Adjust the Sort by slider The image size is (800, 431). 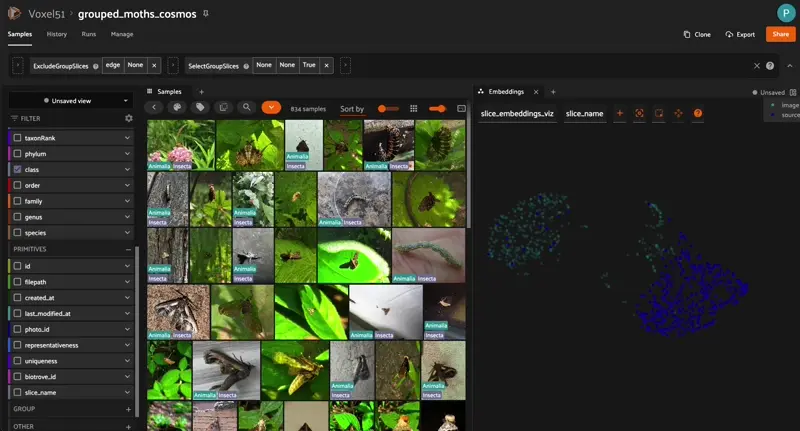point(384,108)
